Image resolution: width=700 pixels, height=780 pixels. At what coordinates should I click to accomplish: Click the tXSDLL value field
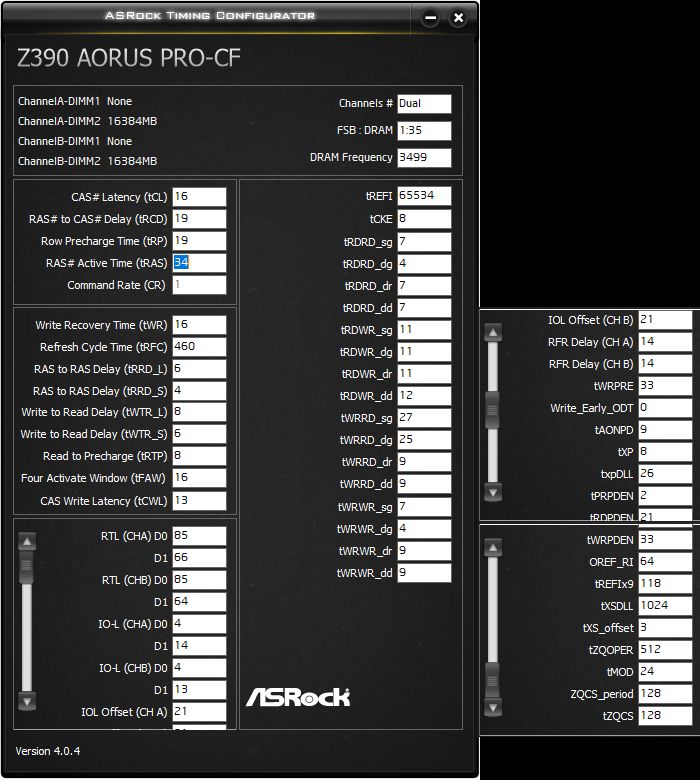point(665,605)
